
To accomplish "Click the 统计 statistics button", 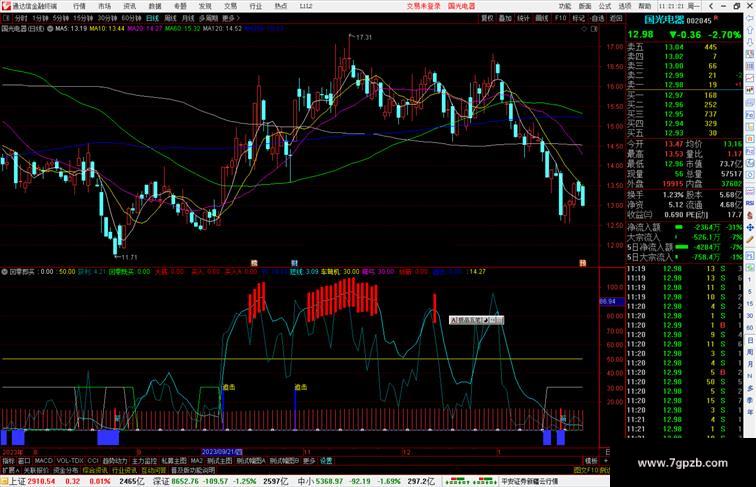I will click(x=523, y=18).
